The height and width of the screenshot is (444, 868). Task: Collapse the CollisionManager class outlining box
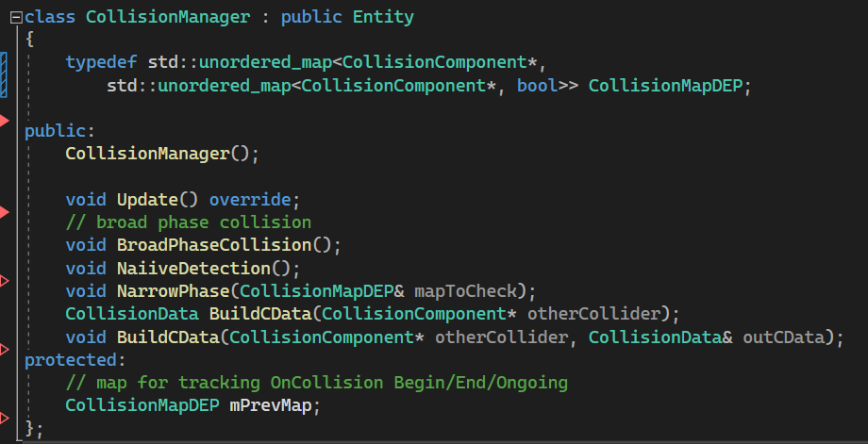pyautogui.click(x=16, y=18)
